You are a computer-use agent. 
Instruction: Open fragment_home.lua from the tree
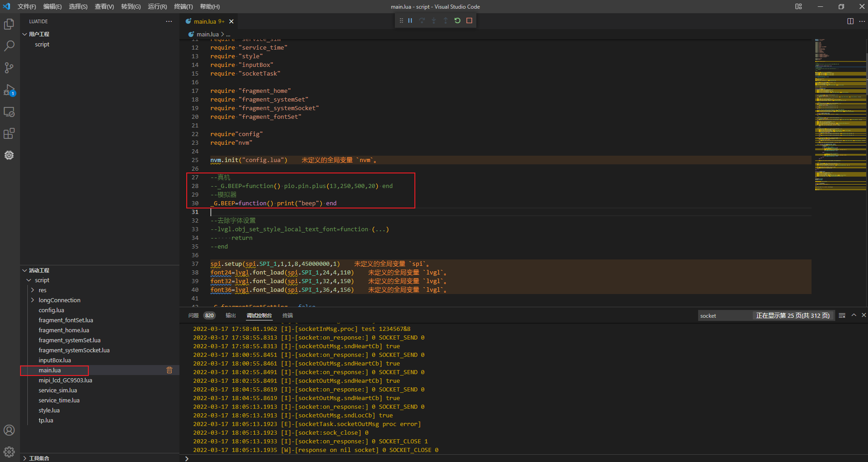[64, 330]
